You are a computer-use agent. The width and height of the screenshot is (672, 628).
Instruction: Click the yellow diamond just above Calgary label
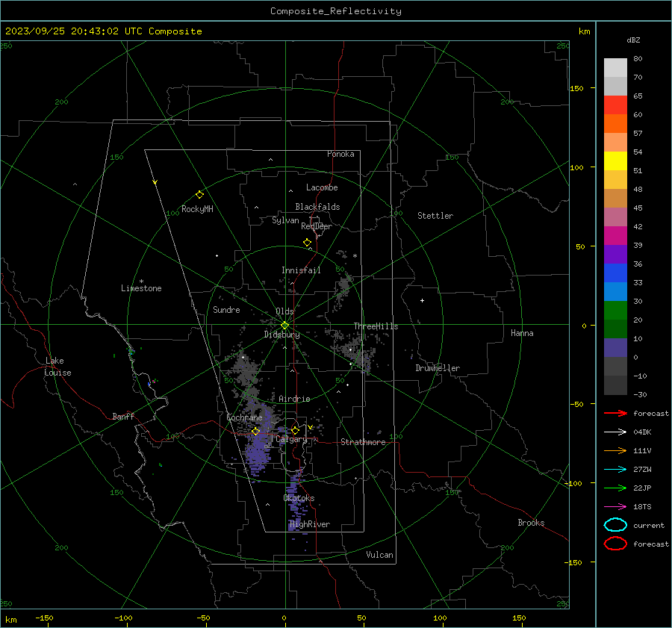point(295,430)
